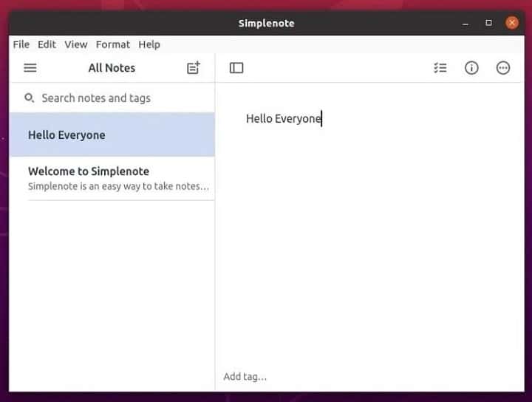
Task: Click the All Notes heading
Action: [112, 68]
